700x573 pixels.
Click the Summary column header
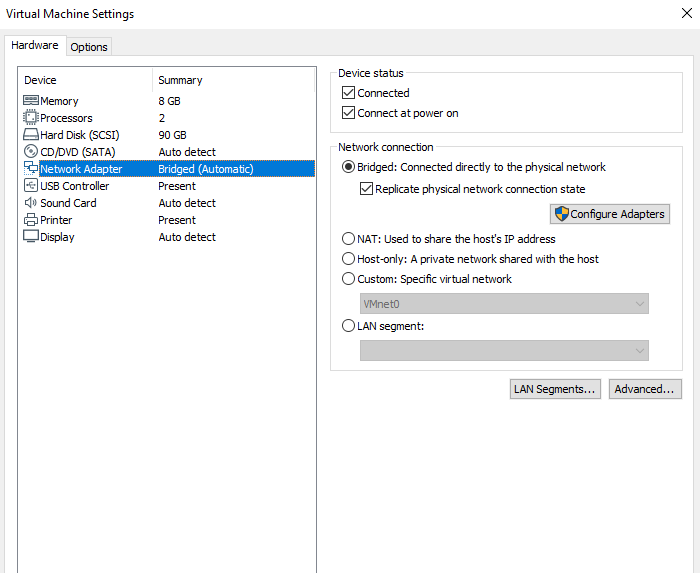point(180,80)
